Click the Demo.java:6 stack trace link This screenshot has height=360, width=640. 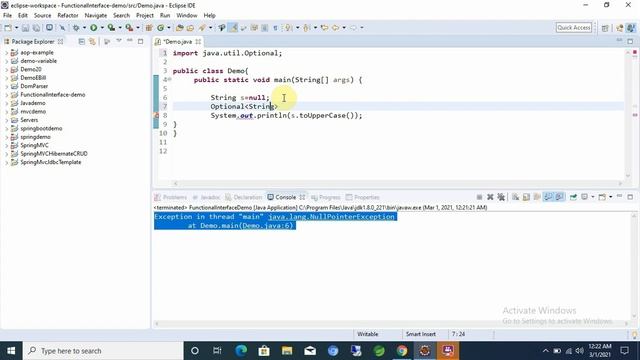267,225
